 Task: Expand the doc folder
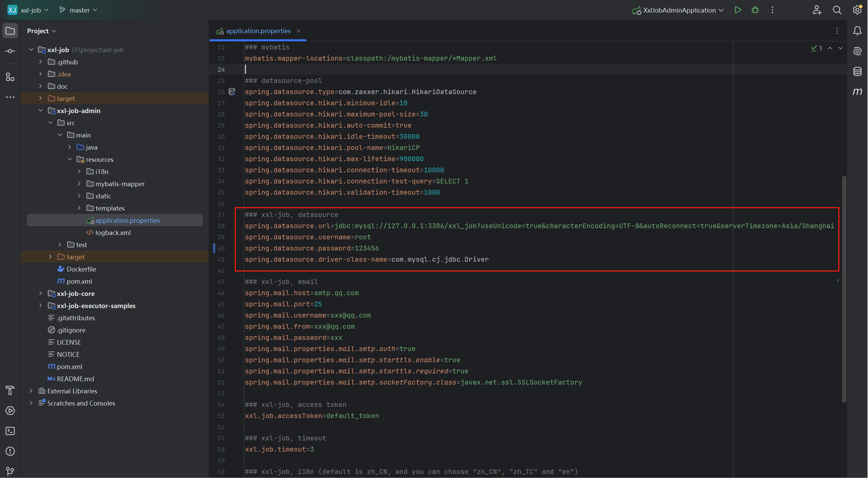[x=41, y=86]
